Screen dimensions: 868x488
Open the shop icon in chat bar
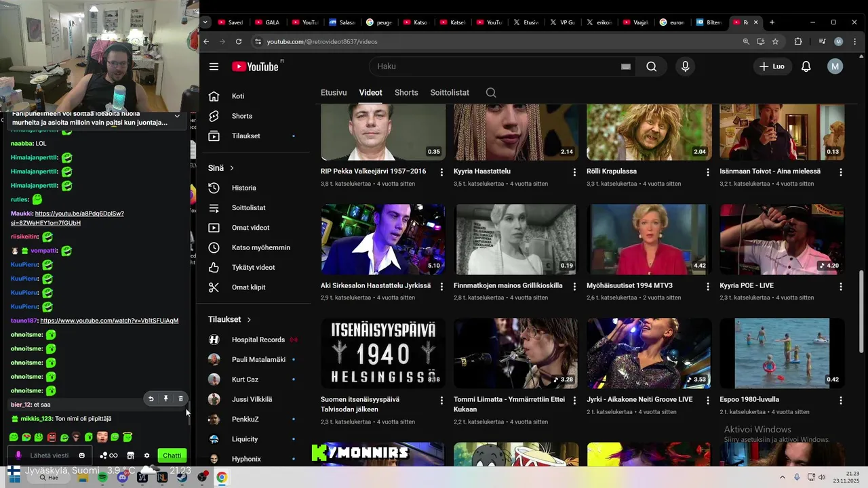(131, 455)
